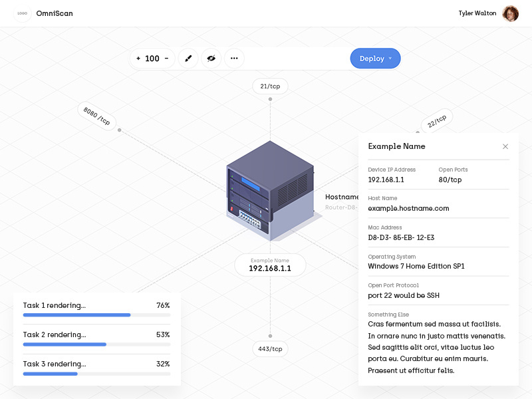The image size is (532, 399).
Task: Click the plus zoom-in button
Action: (x=138, y=59)
